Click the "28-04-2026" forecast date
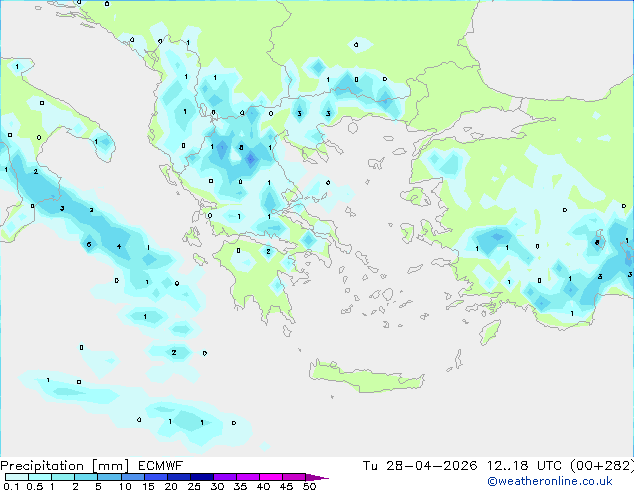634x490 pixels. 431,466
